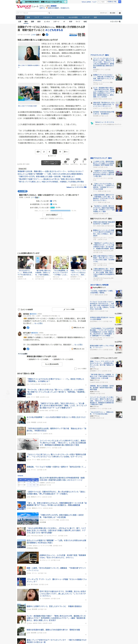
Task: Click the ログイン link
Action: [x=42, y=8]
